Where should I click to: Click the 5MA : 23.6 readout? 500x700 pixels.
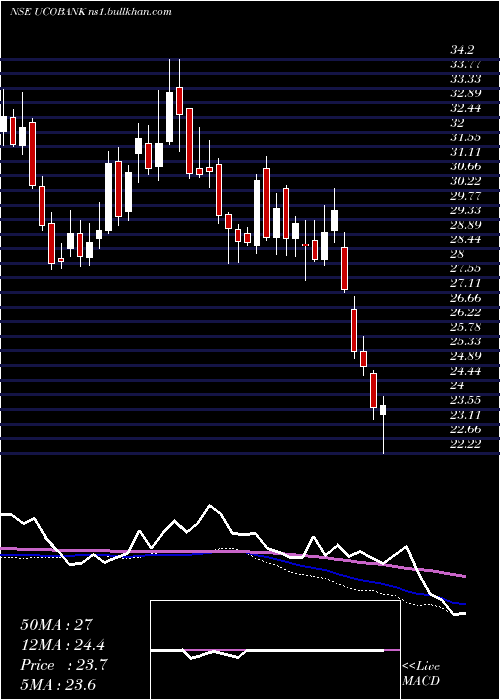58,685
